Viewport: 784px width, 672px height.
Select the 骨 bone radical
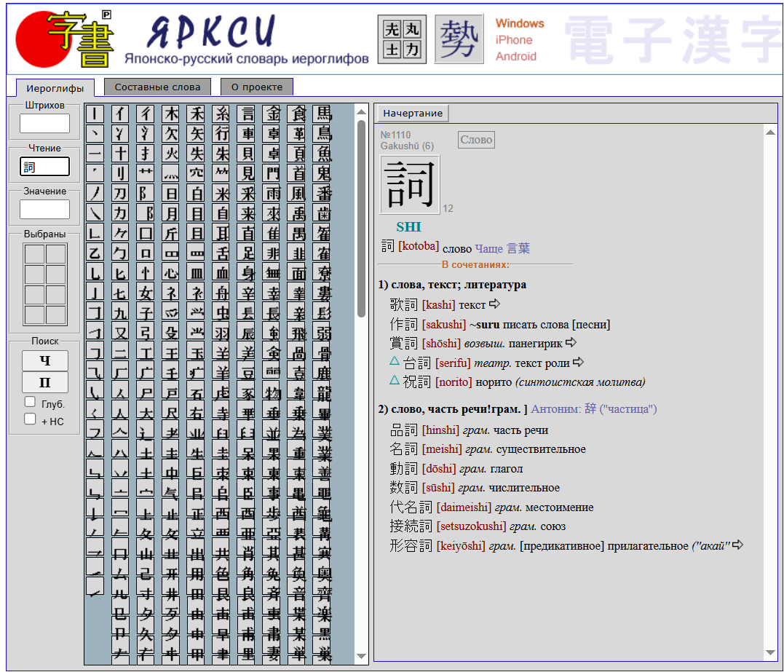(323, 354)
